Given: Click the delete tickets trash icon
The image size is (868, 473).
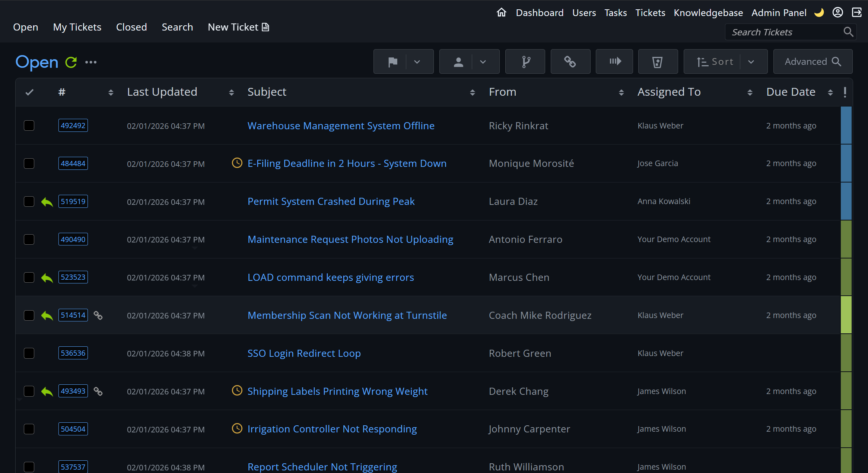Looking at the screenshot, I should tap(658, 62).
